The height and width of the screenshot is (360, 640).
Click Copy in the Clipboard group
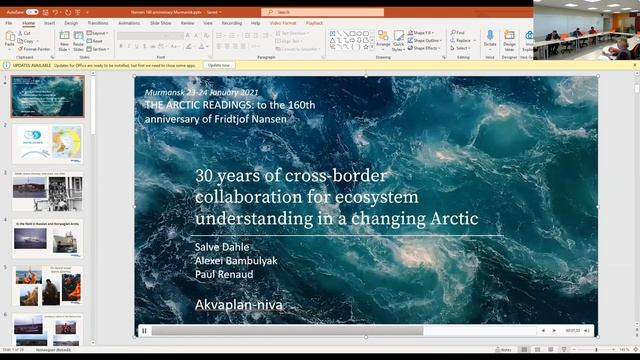point(26,41)
